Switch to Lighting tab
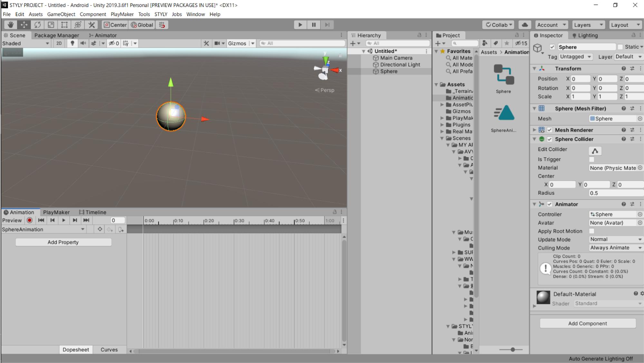 [x=585, y=35]
